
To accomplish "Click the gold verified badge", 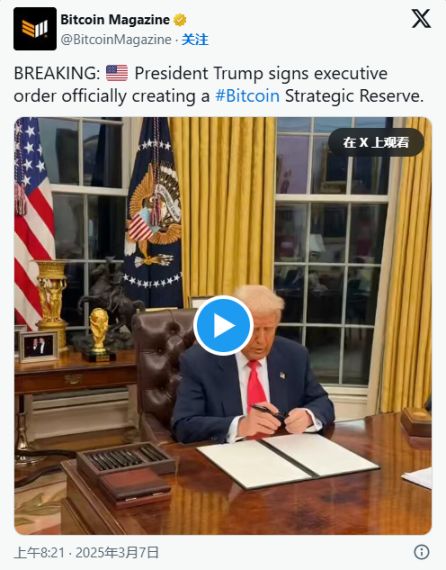I will coord(180,20).
